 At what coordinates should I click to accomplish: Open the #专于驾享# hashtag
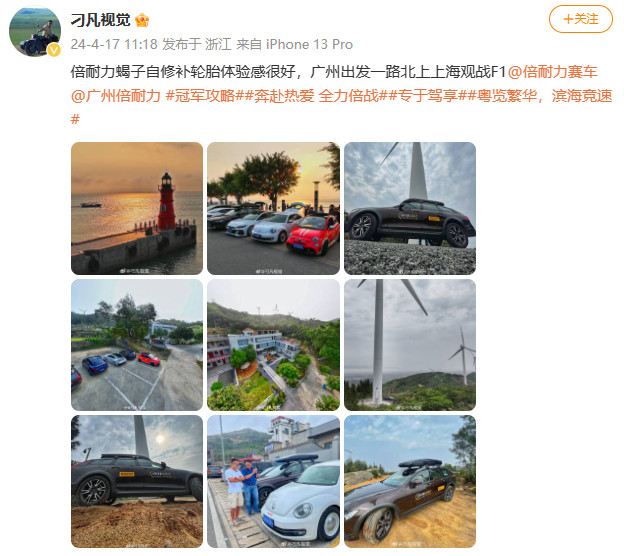pos(428,96)
